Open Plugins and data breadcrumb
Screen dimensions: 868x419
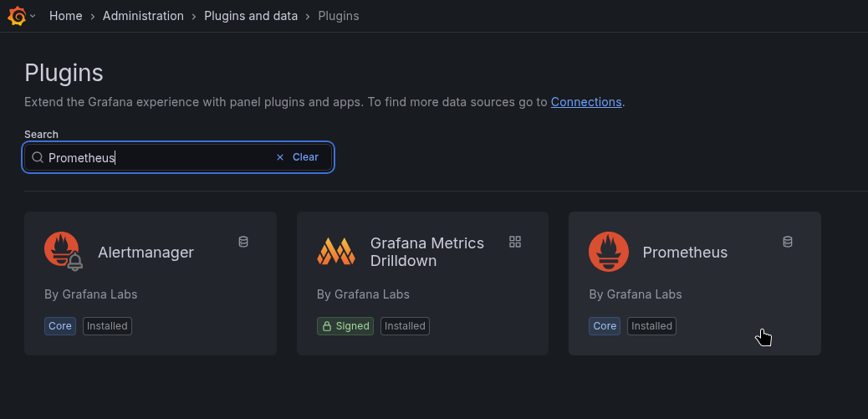[x=251, y=16]
